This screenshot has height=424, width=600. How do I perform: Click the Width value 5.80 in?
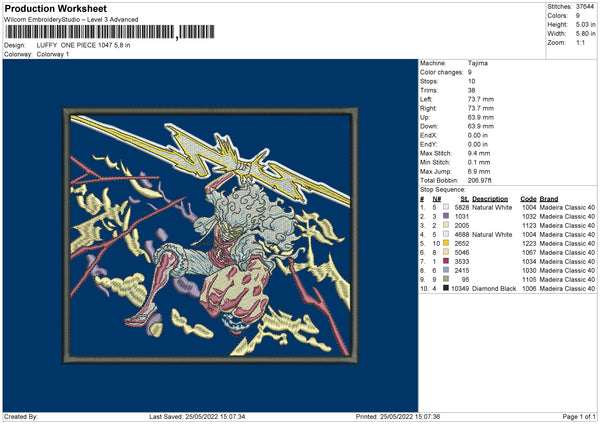click(586, 34)
